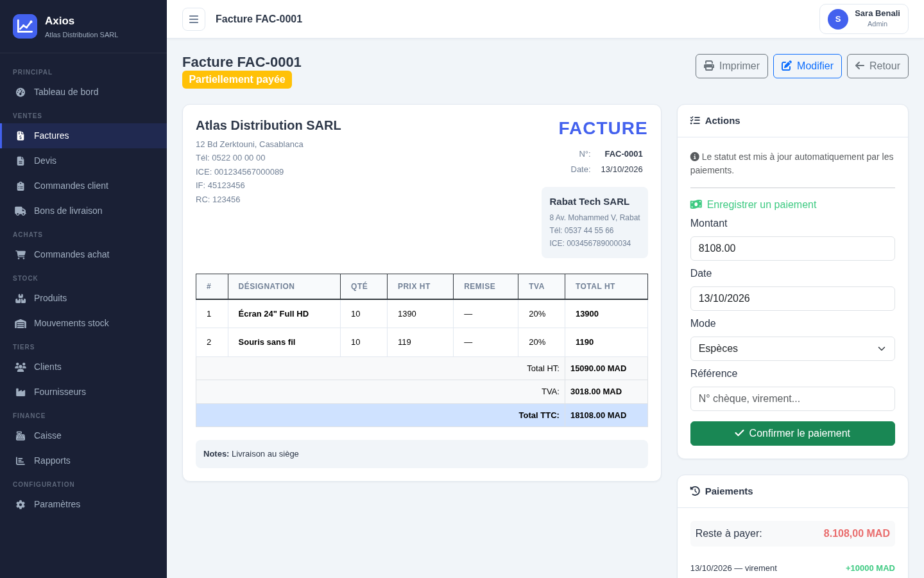Image resolution: width=924 pixels, height=578 pixels.
Task: Click the Bons de livraison truck icon
Action: (x=21, y=211)
